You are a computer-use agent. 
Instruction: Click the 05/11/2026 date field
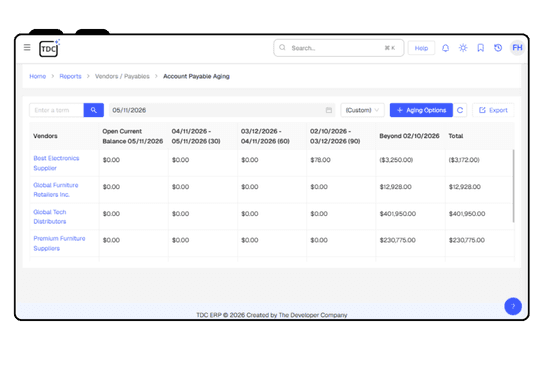pos(222,110)
